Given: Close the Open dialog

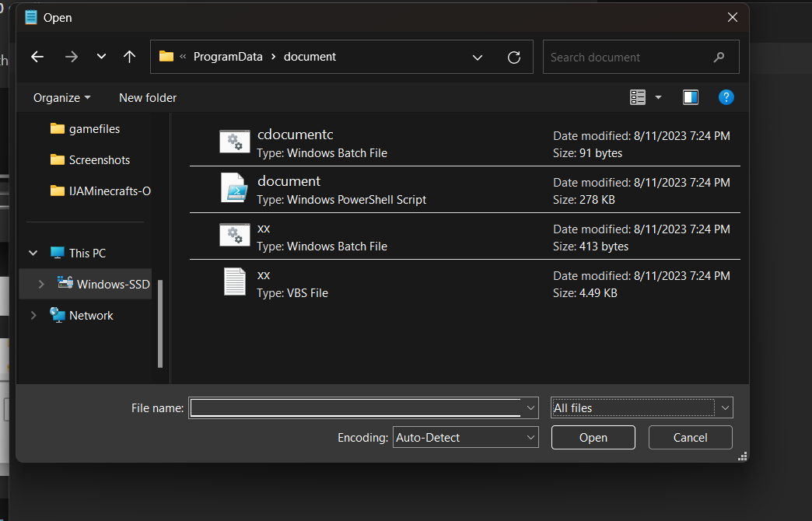Looking at the screenshot, I should tap(732, 17).
